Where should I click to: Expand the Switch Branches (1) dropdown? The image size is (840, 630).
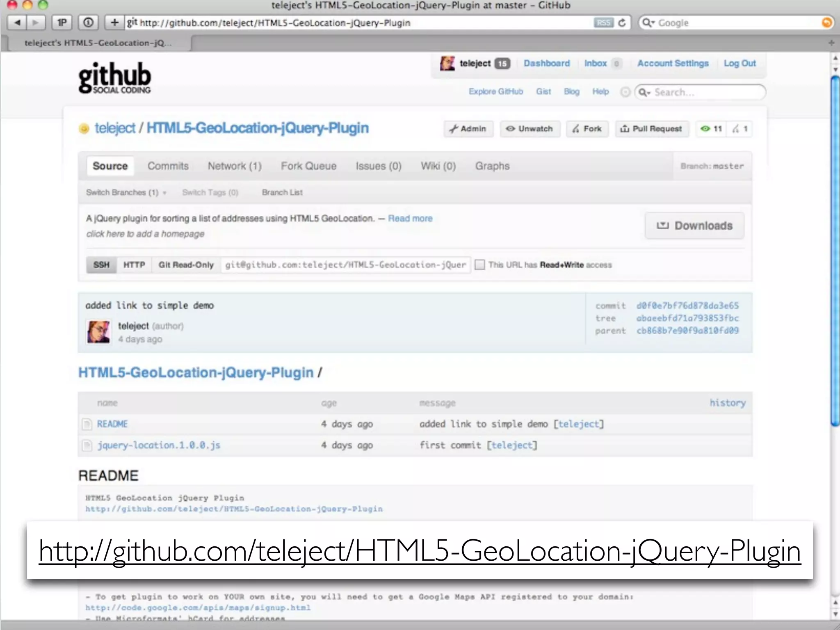(126, 192)
